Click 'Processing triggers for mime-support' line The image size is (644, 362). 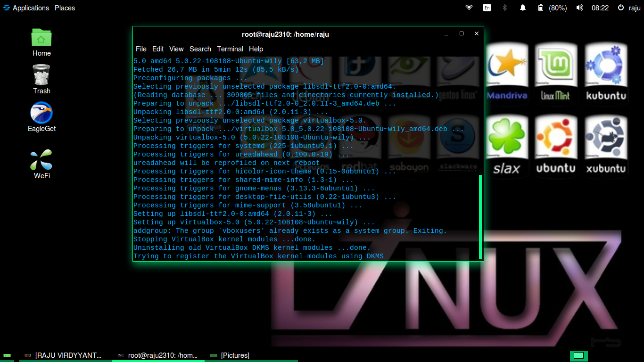click(x=248, y=206)
